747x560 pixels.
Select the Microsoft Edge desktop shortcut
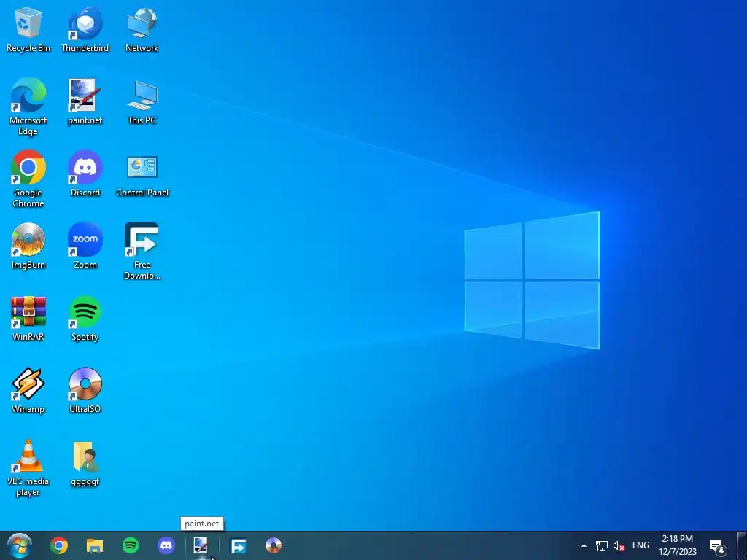(28, 107)
